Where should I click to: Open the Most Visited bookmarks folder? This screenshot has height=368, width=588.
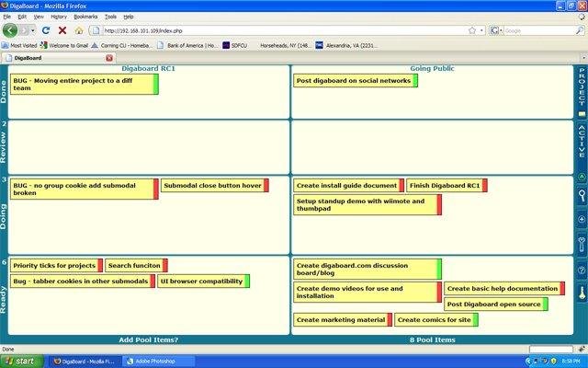point(19,45)
